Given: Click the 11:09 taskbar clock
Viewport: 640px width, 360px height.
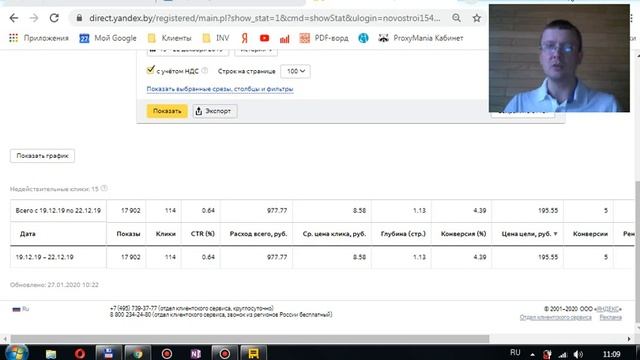Looking at the screenshot, I should 611,354.
